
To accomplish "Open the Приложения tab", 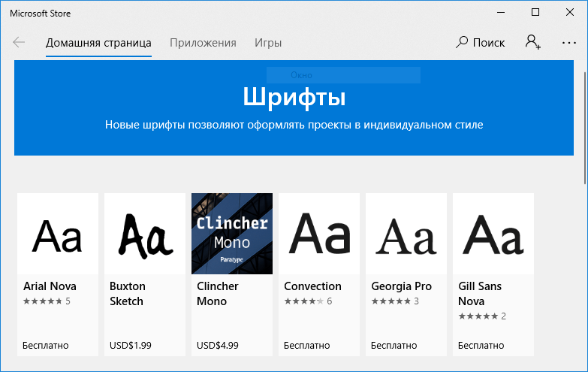I will coord(203,43).
